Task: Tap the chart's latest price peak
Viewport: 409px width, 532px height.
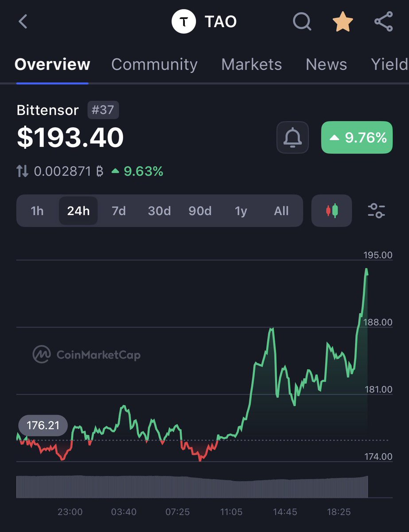Action: tap(366, 269)
